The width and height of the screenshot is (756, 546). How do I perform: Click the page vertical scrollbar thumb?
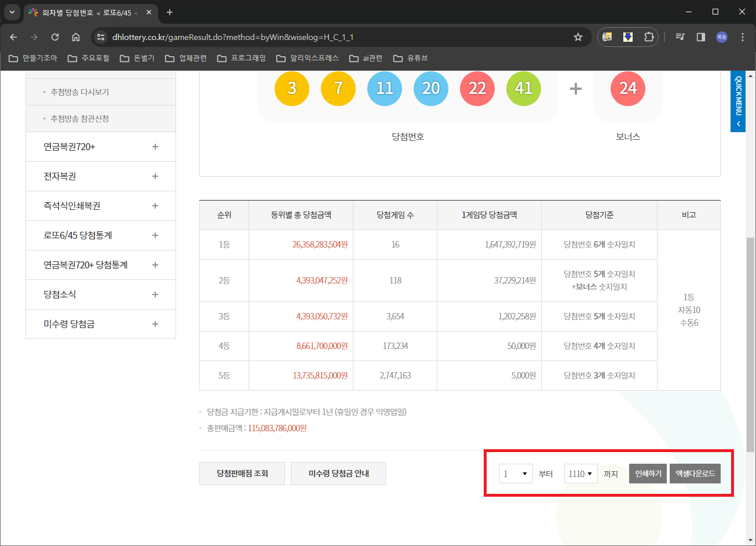(751, 344)
